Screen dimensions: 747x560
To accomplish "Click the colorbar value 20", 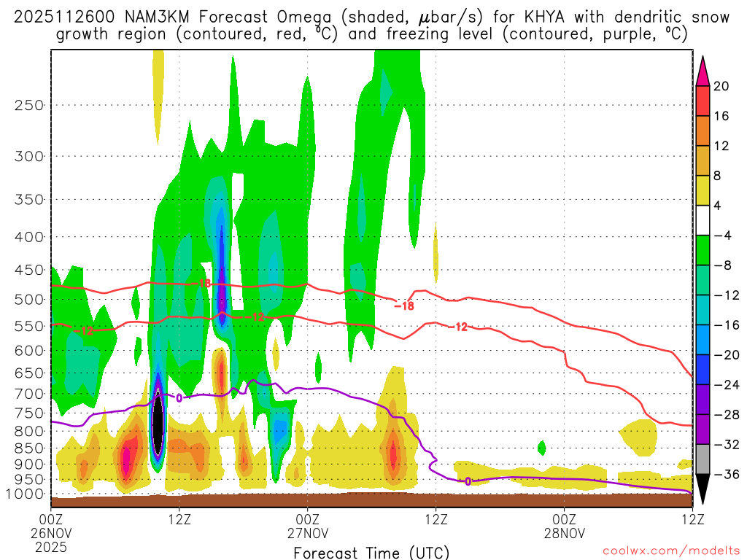I will 721,86.
